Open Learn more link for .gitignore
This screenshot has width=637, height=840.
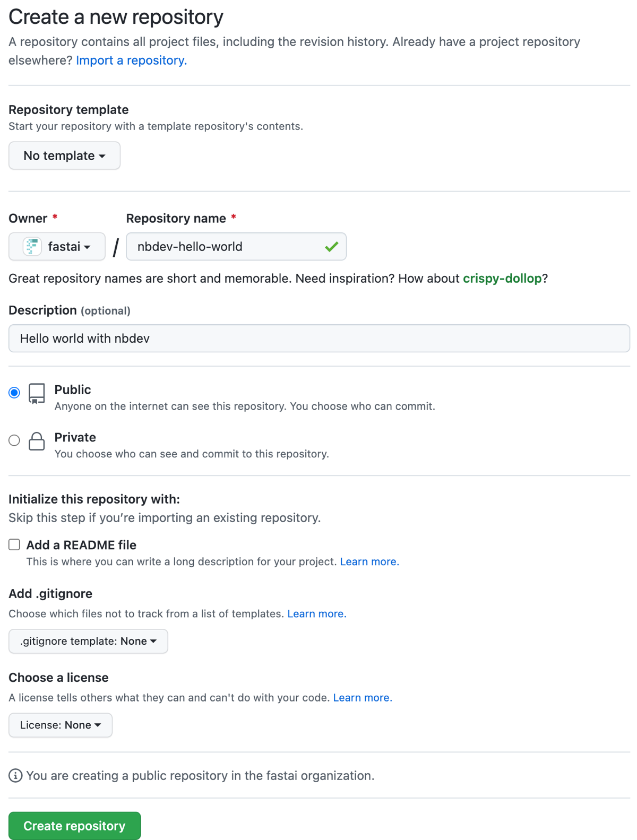click(316, 614)
